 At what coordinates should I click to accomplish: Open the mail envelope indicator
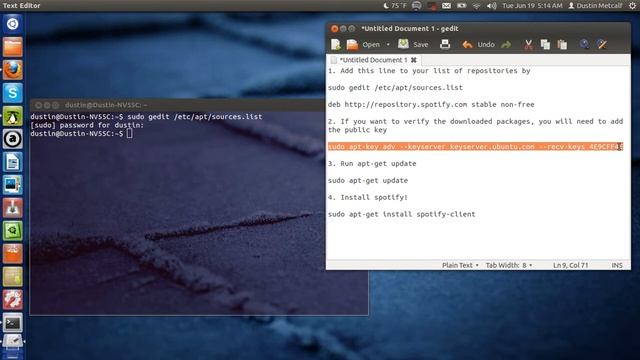coord(447,6)
